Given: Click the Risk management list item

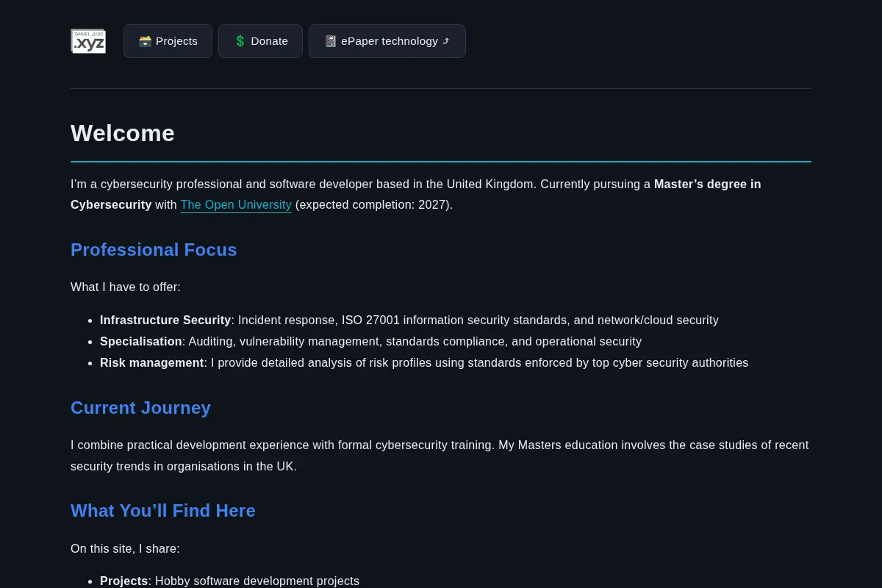Looking at the screenshot, I should 424,363.
